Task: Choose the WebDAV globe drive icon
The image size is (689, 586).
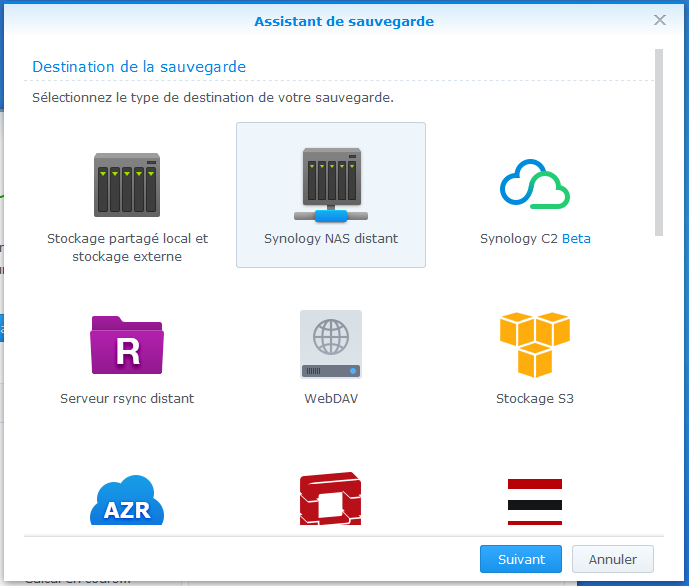Action: click(x=330, y=345)
